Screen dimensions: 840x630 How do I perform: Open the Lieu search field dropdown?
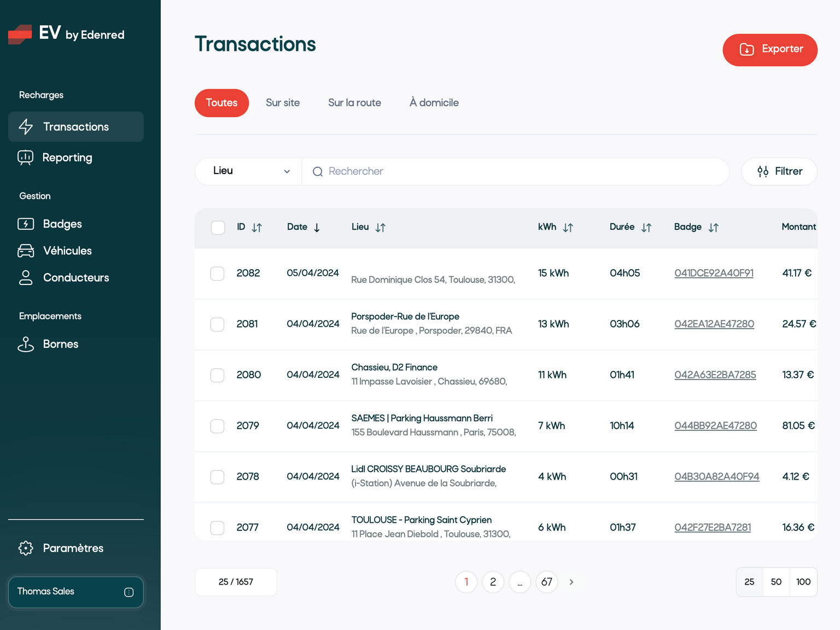(x=249, y=171)
